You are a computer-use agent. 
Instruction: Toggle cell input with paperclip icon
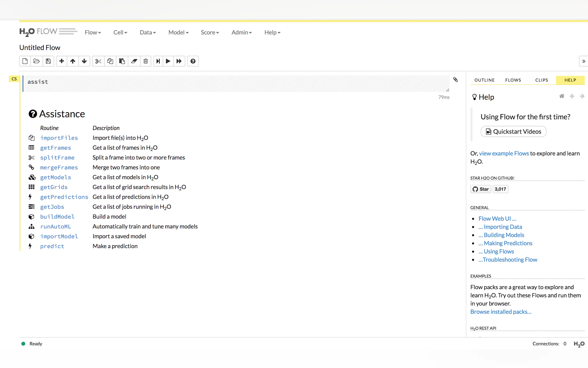(455, 79)
